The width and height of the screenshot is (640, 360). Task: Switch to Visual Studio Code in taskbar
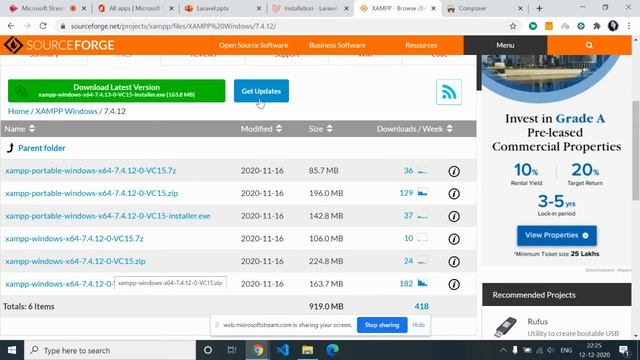click(282, 350)
